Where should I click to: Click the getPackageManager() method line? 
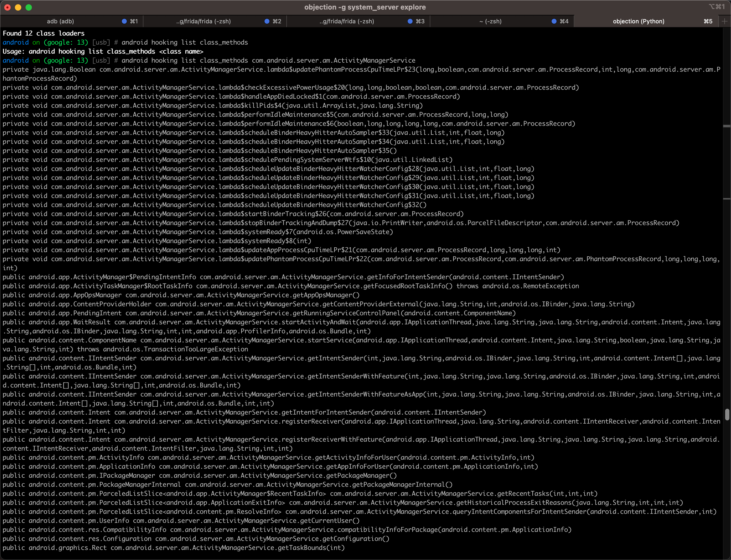click(x=200, y=475)
